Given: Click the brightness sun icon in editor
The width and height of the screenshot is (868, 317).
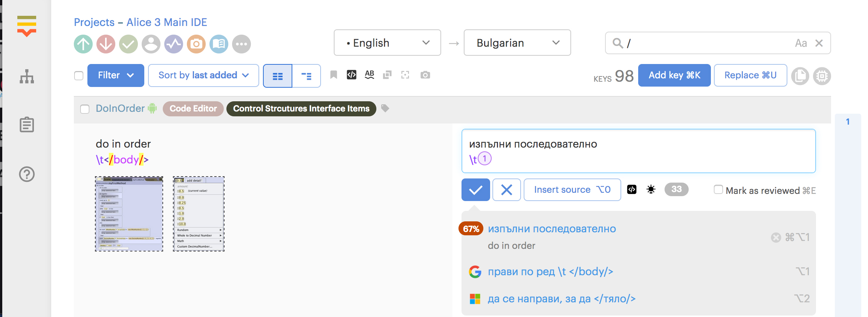Looking at the screenshot, I should tap(651, 189).
